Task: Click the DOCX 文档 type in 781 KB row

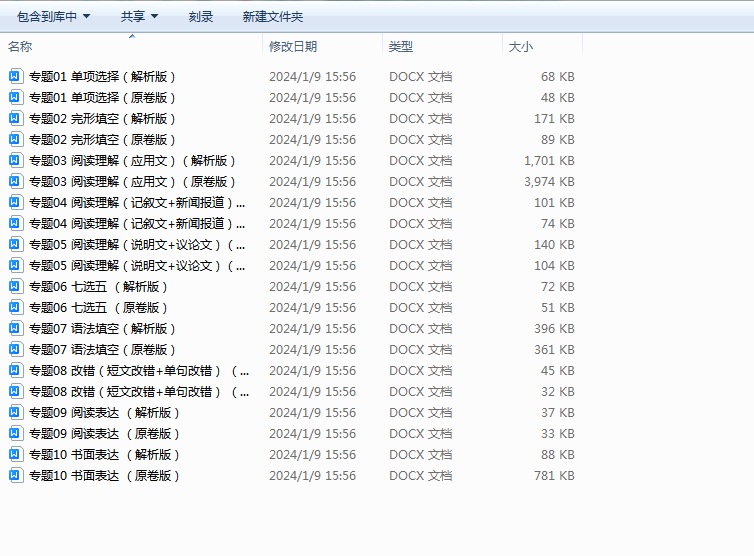Action: tap(421, 476)
